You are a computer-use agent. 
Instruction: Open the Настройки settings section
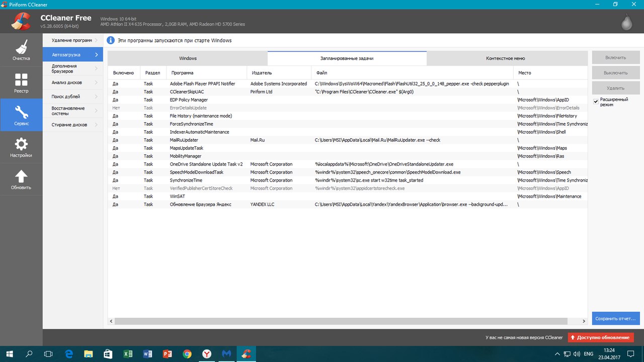click(21, 147)
